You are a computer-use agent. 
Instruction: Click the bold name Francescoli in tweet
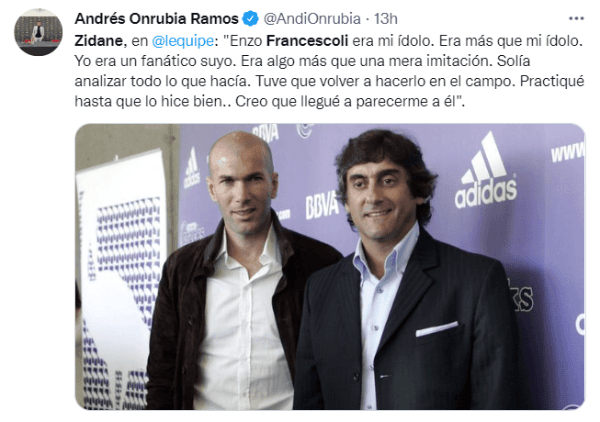click(x=307, y=41)
